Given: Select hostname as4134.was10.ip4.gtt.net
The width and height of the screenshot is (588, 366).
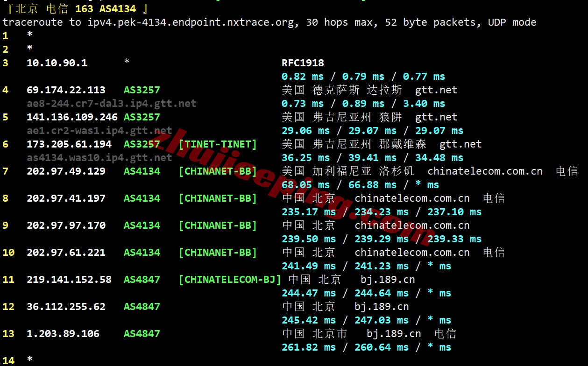Looking at the screenshot, I should click(x=99, y=158).
